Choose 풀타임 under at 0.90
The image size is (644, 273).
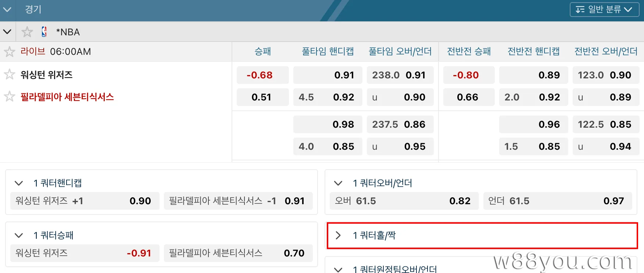pos(400,97)
